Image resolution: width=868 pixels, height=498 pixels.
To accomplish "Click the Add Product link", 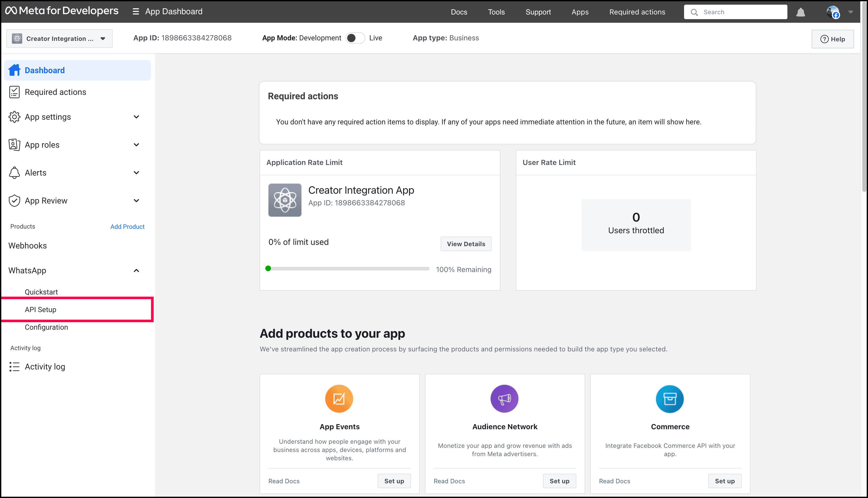I will pos(127,227).
